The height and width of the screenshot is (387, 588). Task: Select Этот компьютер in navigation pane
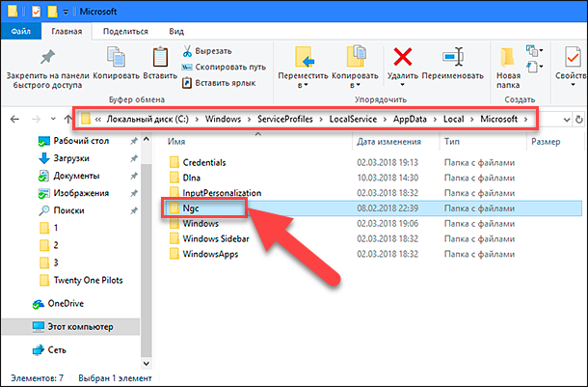[72, 326]
